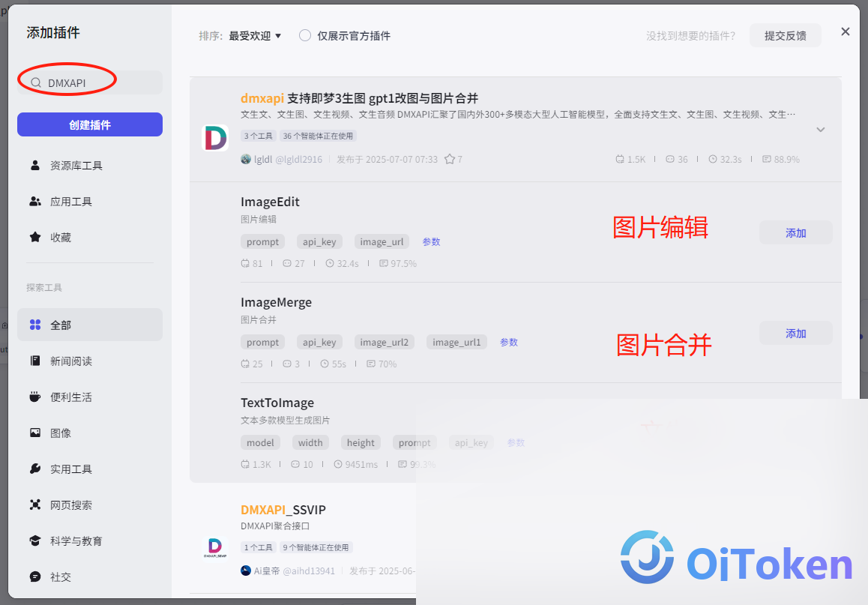Collapse the dmxapi plugin card chevron

pos(820,130)
